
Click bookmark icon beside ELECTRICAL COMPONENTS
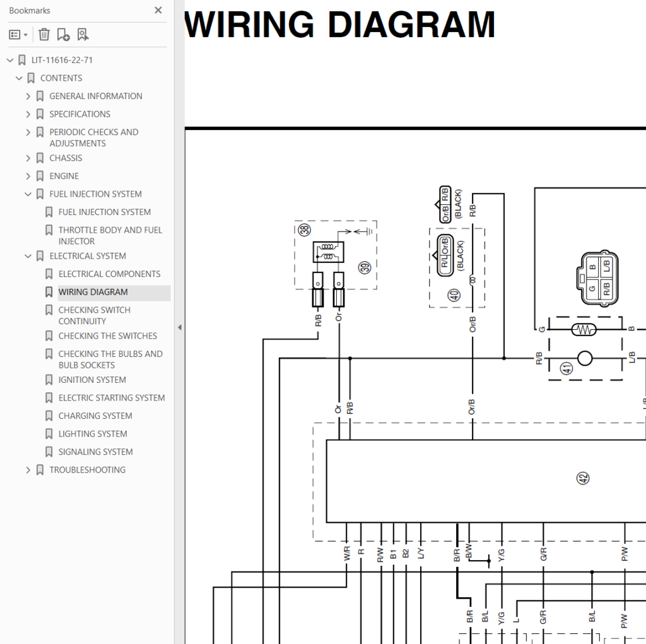[49, 274]
